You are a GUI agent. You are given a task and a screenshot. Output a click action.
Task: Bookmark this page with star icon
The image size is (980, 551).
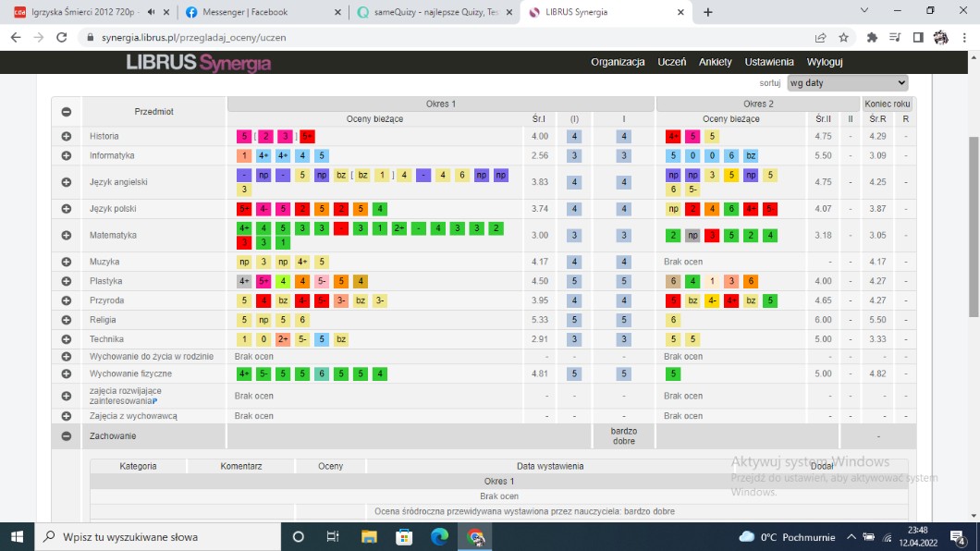843,38
